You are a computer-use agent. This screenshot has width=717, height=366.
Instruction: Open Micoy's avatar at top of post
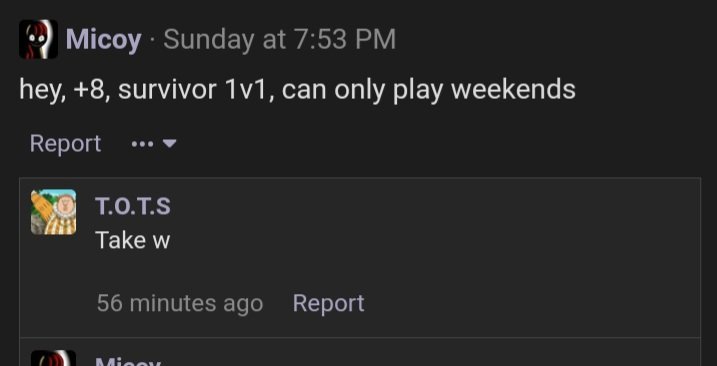tap(38, 39)
